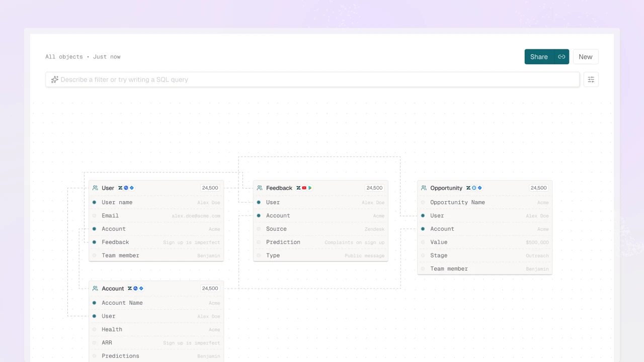This screenshot has height=362, width=644.
Task: Toggle the Prediction field dot on Feedback card
Action: 259,242
